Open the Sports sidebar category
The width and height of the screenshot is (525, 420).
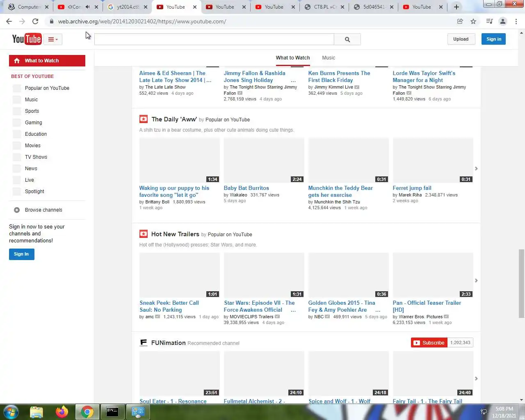[32, 111]
